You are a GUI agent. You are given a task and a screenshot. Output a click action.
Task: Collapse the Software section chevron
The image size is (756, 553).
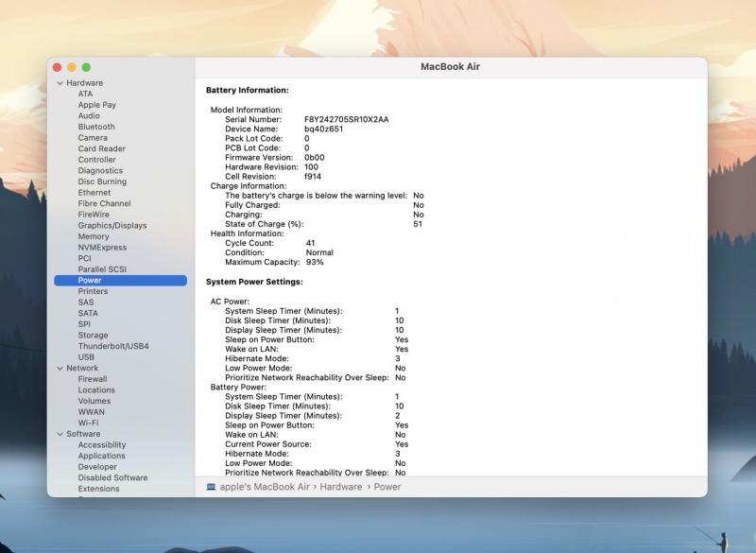click(x=60, y=435)
